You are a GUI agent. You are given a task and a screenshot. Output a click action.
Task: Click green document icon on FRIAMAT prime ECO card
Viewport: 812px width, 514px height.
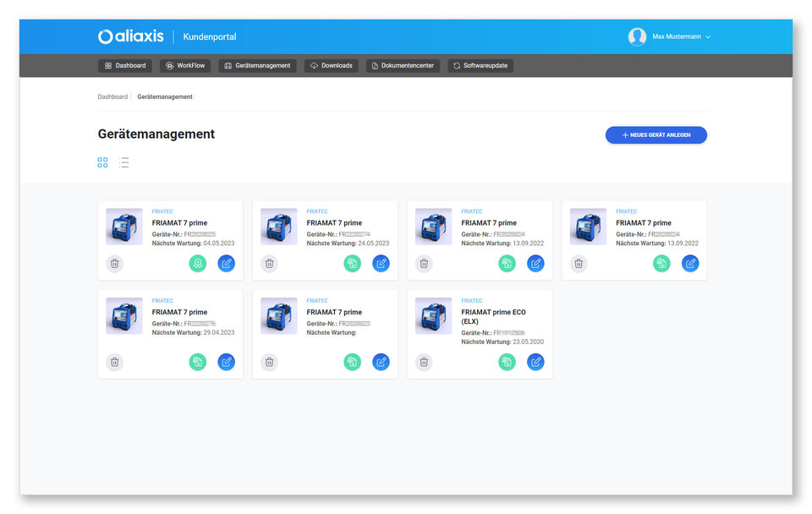pyautogui.click(x=507, y=362)
